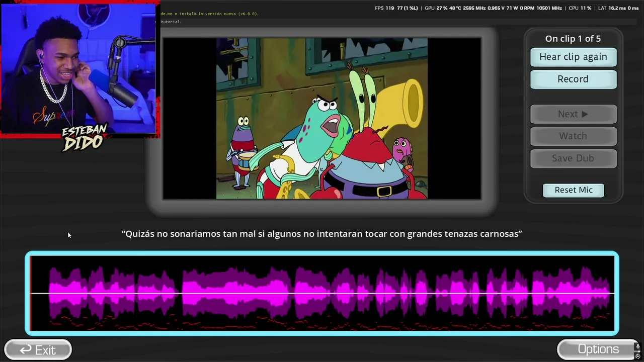Click the disabled Watch button
Image resolution: width=644 pixels, height=362 pixels.
click(573, 136)
